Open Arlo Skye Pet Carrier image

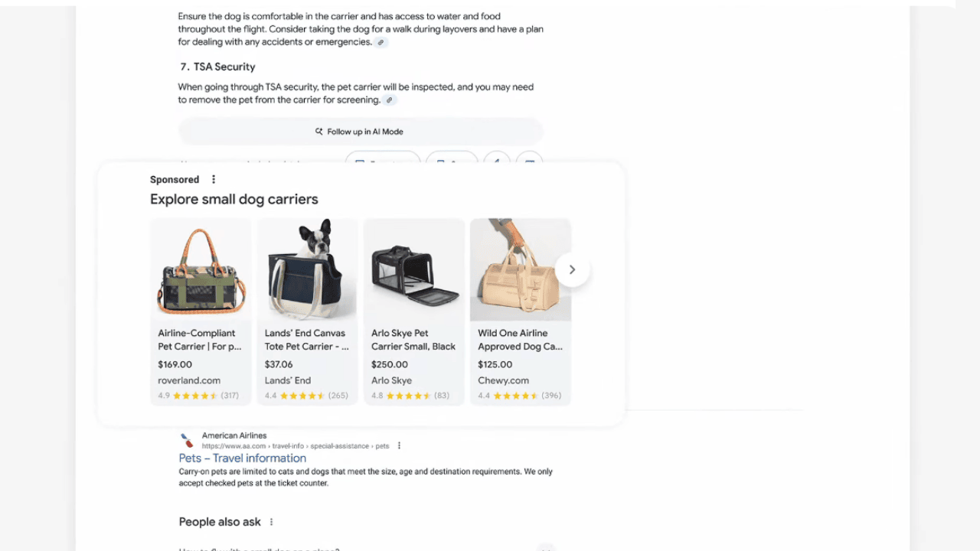point(414,269)
